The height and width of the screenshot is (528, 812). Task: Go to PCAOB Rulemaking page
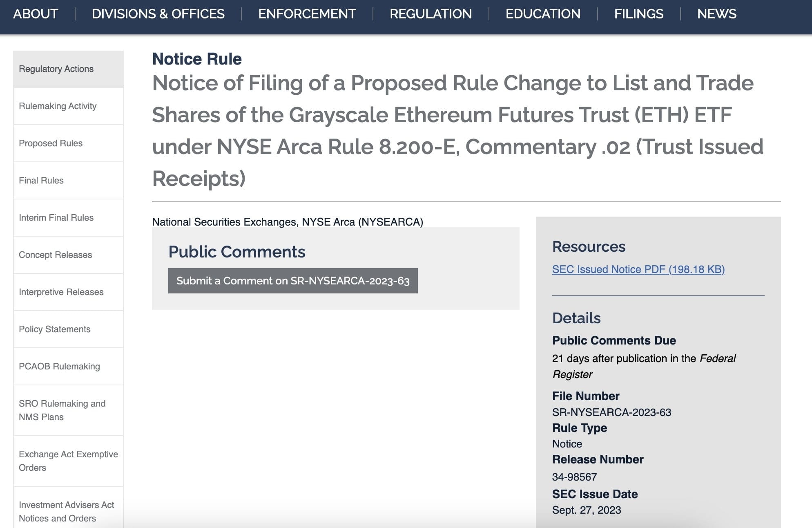coord(68,367)
